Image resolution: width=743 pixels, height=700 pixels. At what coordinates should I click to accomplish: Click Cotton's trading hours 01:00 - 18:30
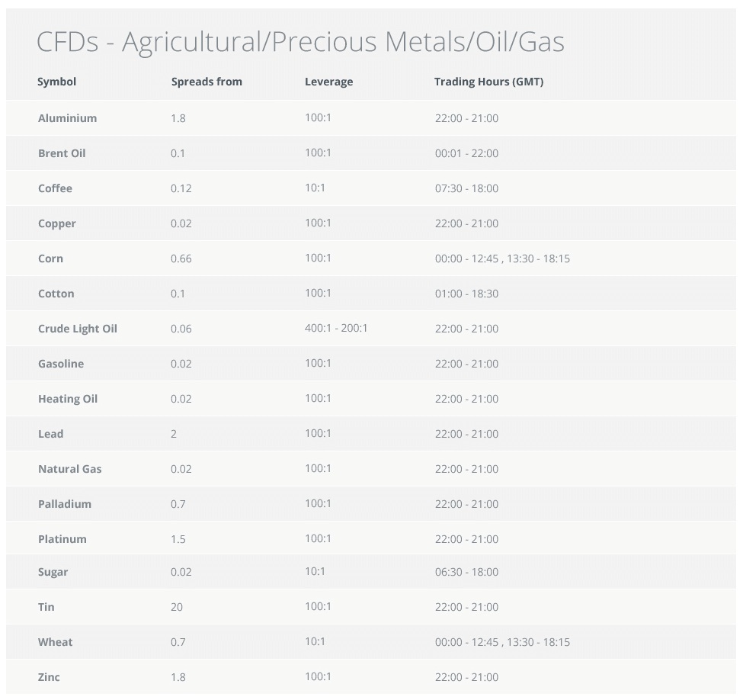pyautogui.click(x=466, y=294)
